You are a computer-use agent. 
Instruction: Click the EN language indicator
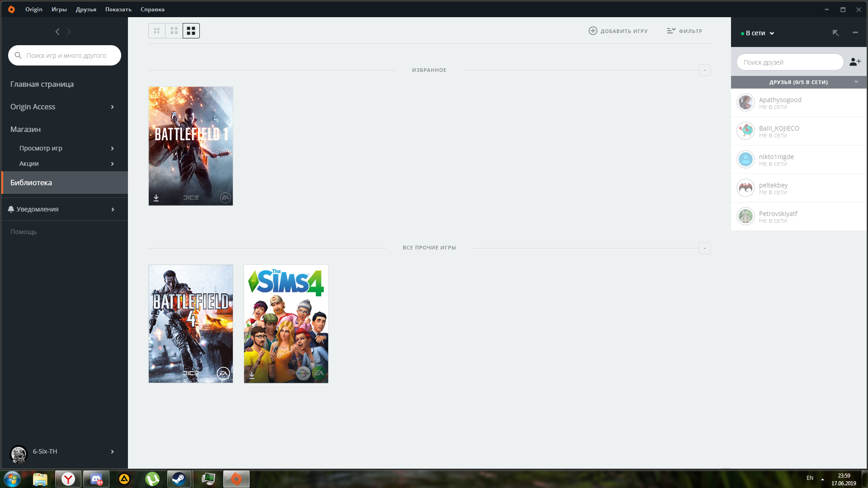(x=810, y=478)
